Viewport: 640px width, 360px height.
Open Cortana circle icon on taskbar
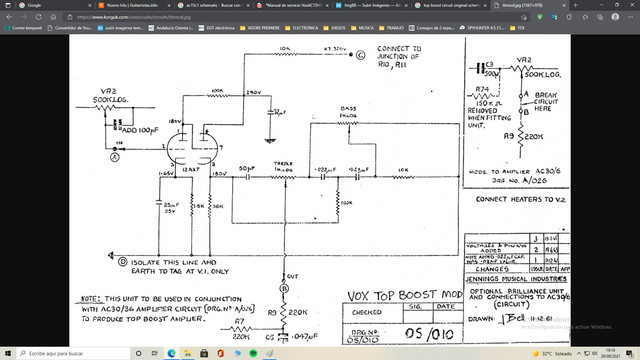138,353
